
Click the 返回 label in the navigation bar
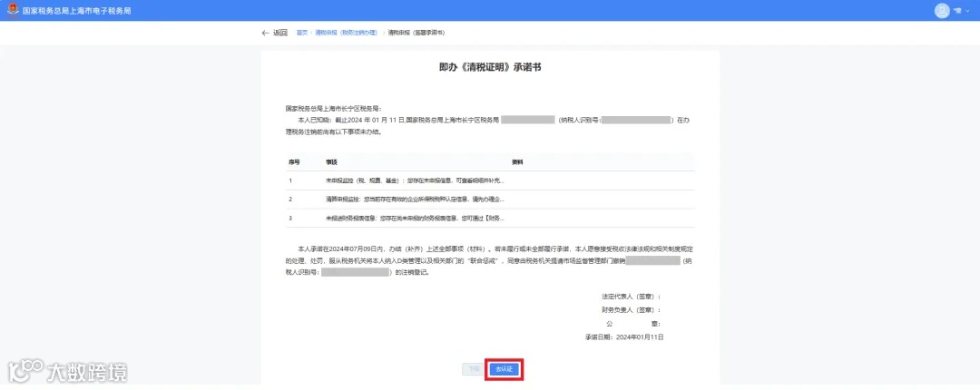280,33
